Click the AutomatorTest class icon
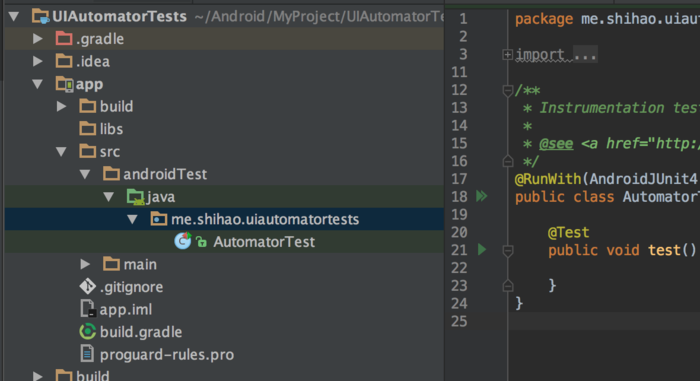Screen dimensions: 700x381 (183, 241)
